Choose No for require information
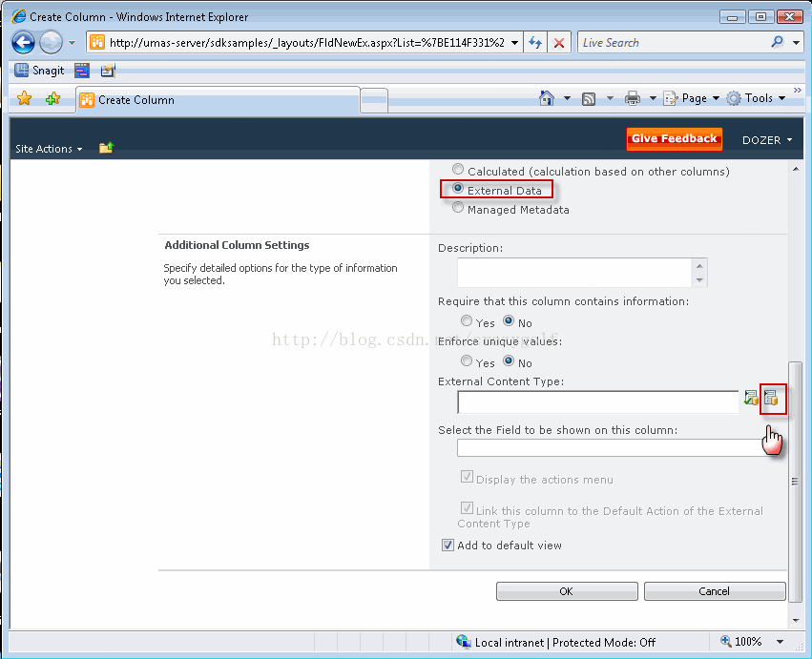This screenshot has width=812, height=659. (509, 321)
